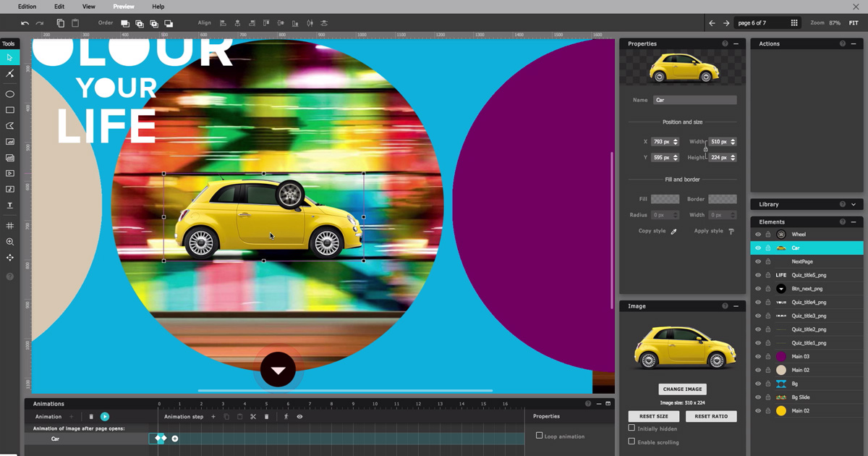
Task: Enable the Loop animation checkbox
Action: pyautogui.click(x=539, y=436)
